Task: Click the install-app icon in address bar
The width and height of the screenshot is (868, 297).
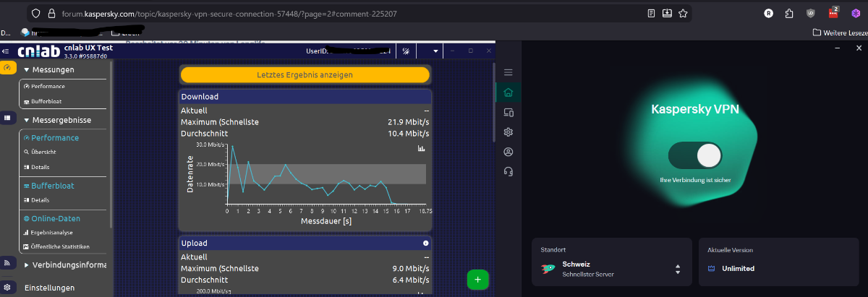Action: [x=667, y=13]
